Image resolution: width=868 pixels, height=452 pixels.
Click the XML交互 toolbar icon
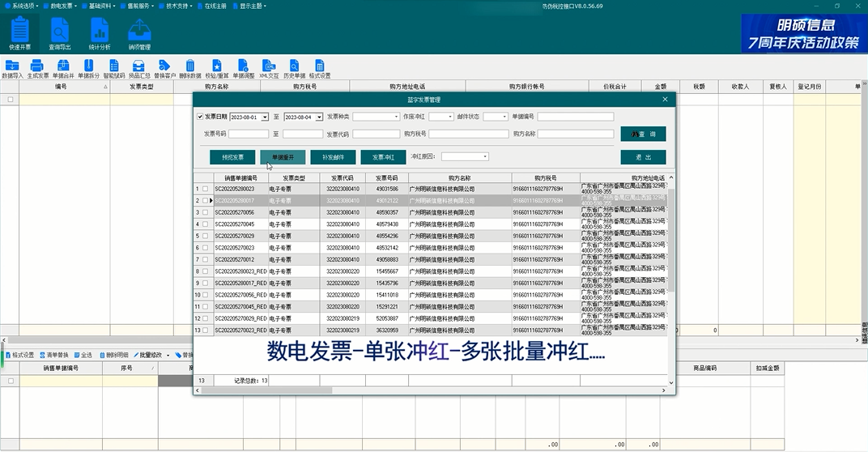[269, 69]
